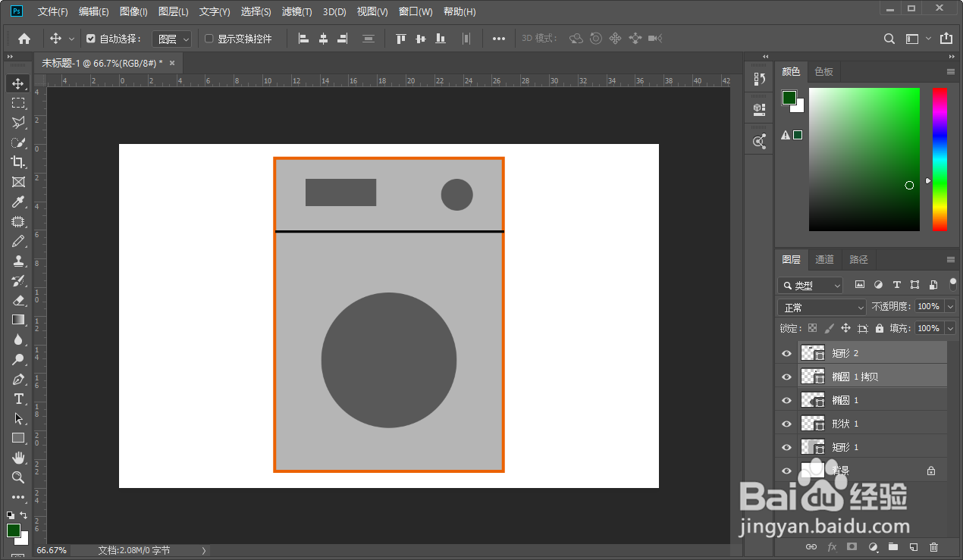Screen dimensions: 963x560
Task: Open the 窗口(W) menu
Action: (416, 11)
